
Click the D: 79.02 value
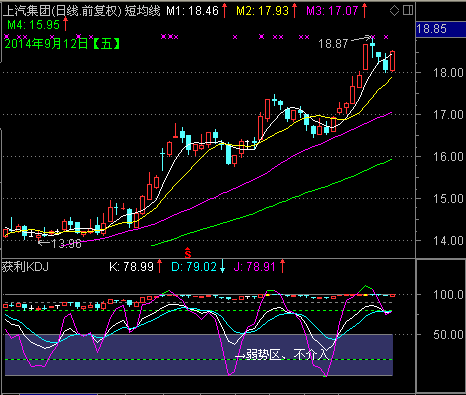point(194,267)
